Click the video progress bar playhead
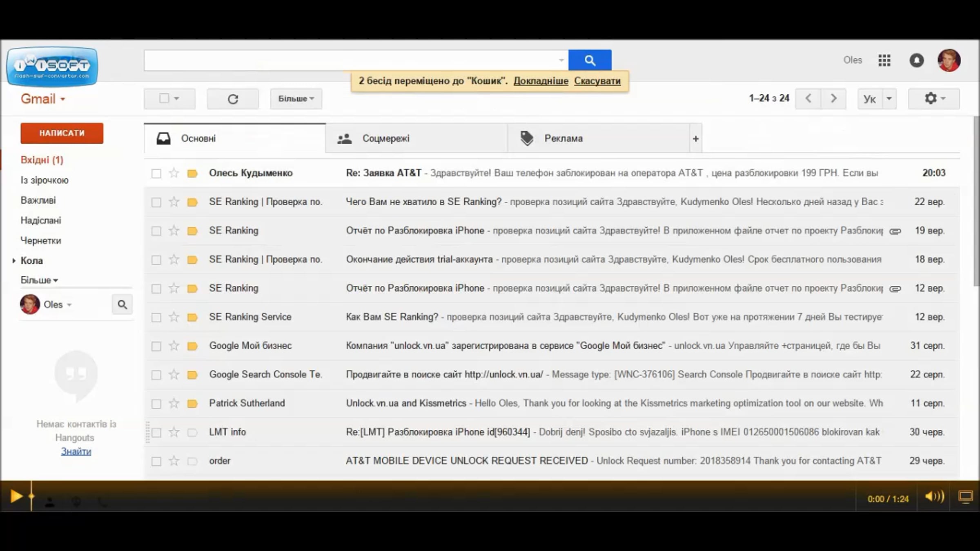The height and width of the screenshot is (551, 980). [x=31, y=496]
